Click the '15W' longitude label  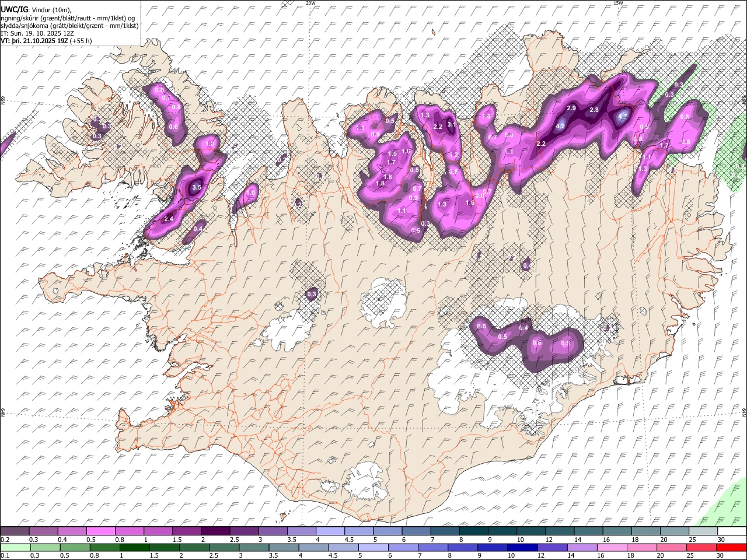(x=618, y=3)
